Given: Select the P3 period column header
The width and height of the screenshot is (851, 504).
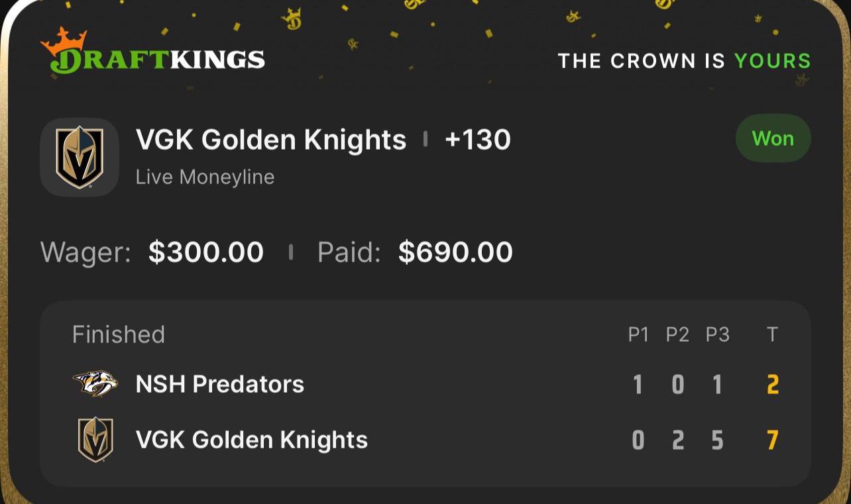Looking at the screenshot, I should pyautogui.click(x=717, y=335).
